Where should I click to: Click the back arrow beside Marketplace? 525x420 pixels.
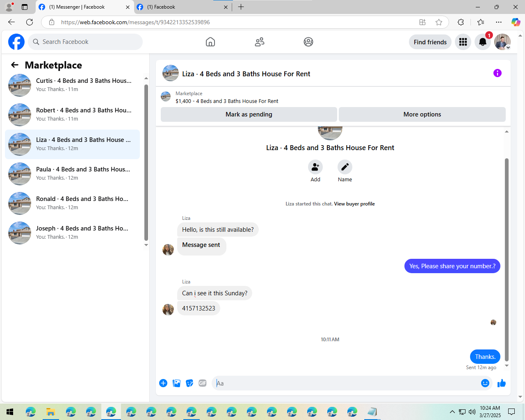15,65
